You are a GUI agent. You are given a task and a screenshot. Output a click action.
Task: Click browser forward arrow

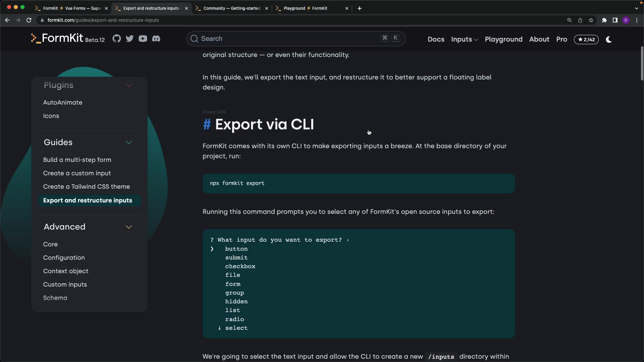[18, 20]
